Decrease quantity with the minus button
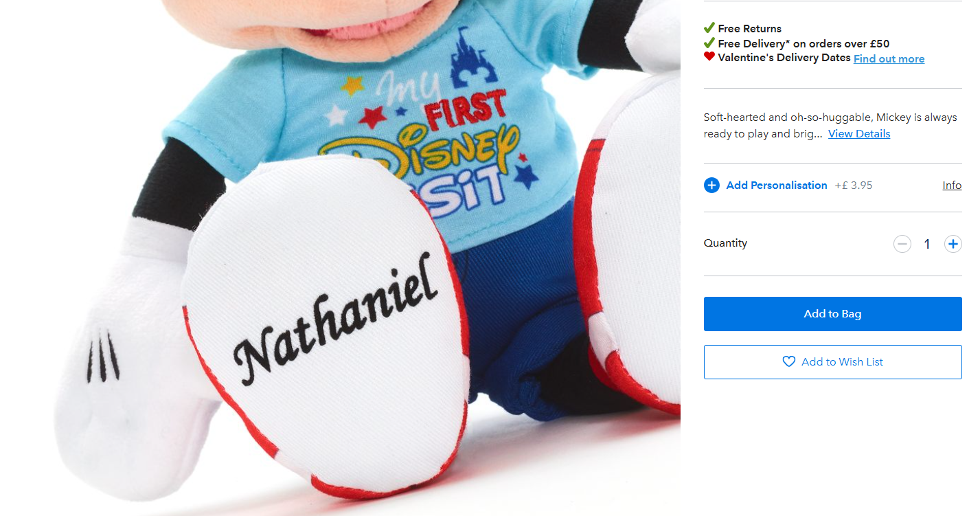The image size is (980, 516). (x=902, y=244)
